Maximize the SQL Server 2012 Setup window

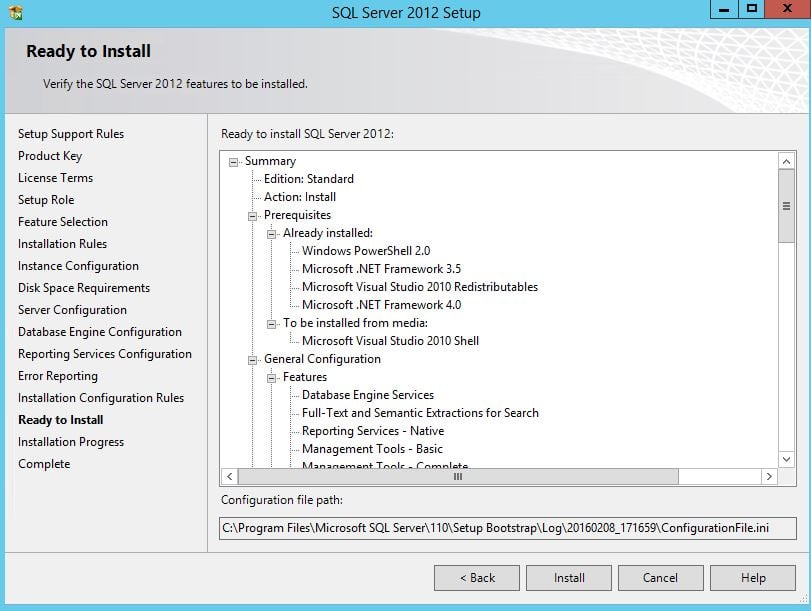click(752, 9)
